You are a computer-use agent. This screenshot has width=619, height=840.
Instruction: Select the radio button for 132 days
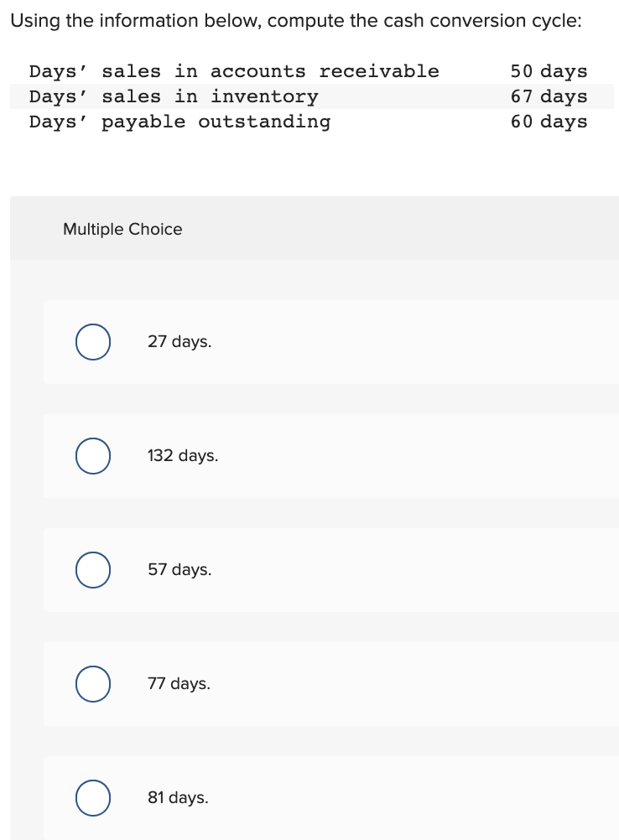pyautogui.click(x=92, y=456)
